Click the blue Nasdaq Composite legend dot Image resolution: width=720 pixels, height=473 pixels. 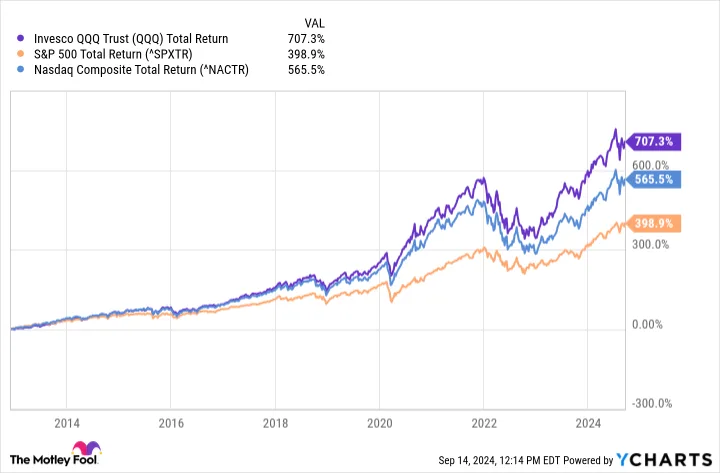click(20, 70)
